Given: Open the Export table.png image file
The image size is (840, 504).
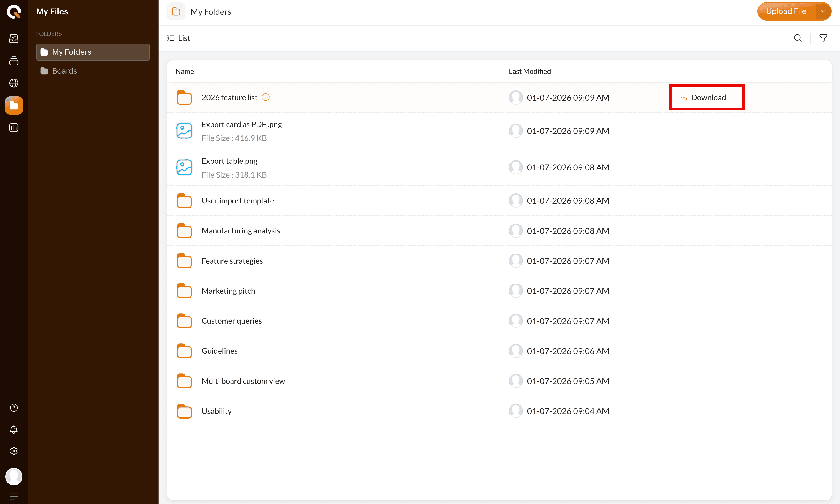Looking at the screenshot, I should click(x=229, y=161).
